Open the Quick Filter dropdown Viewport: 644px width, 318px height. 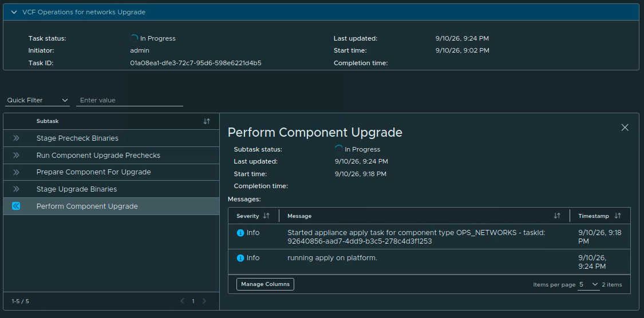[x=38, y=100]
